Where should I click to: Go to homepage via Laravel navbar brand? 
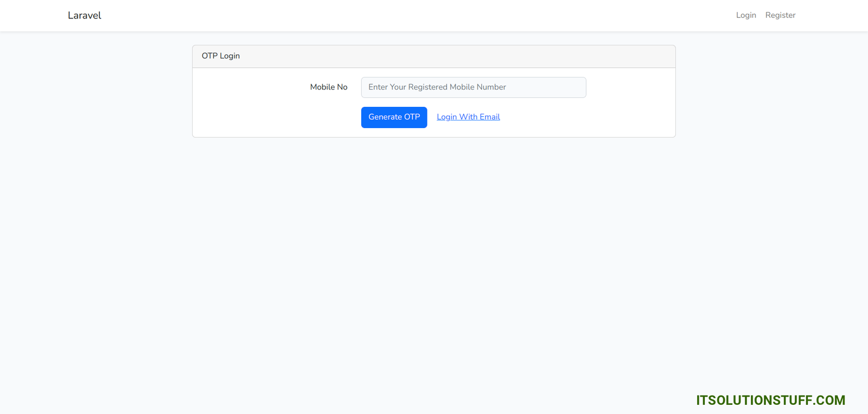84,15
